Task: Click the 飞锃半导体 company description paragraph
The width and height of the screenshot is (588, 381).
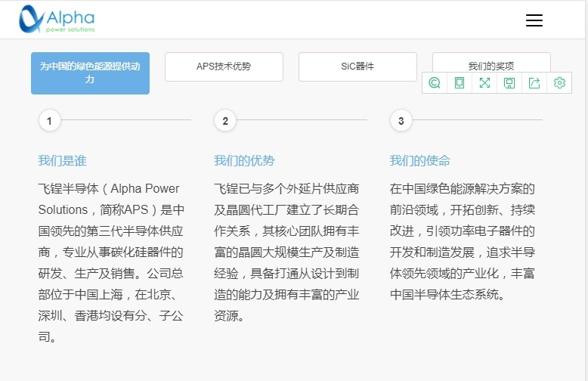Action: pyautogui.click(x=111, y=262)
